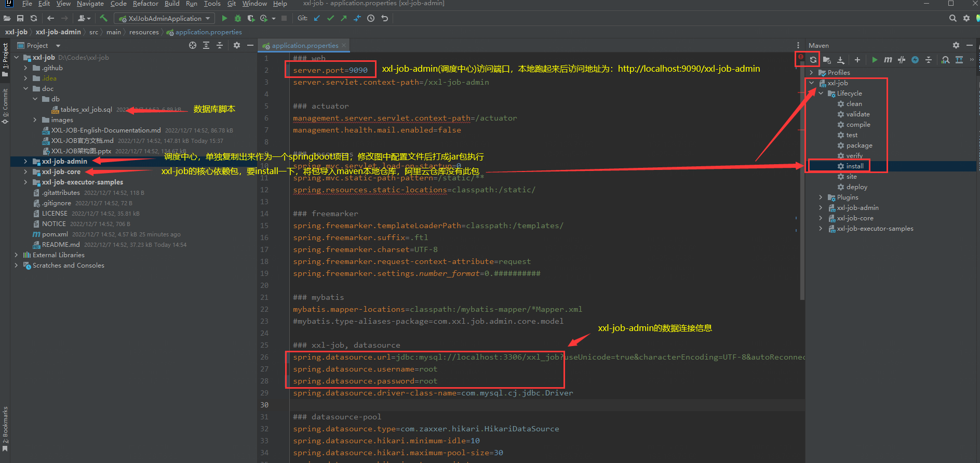Collapse all nodes in the Maven panel
The height and width of the screenshot is (463, 980).
pyautogui.click(x=929, y=60)
